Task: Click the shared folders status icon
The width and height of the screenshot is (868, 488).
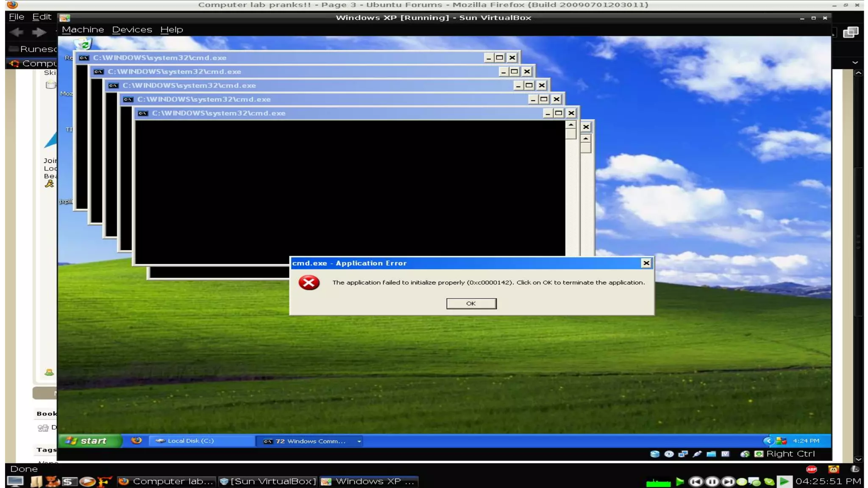Action: coord(711,454)
